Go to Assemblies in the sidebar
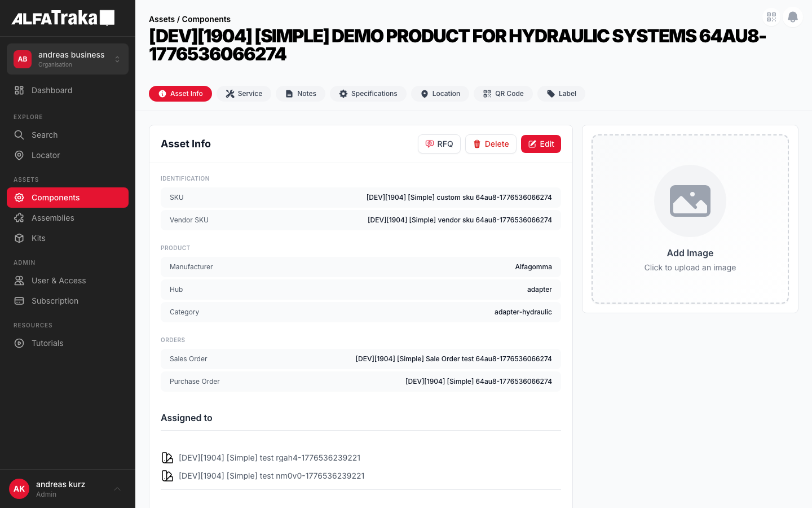Screen dimensions: 812x508 [x=52, y=218]
